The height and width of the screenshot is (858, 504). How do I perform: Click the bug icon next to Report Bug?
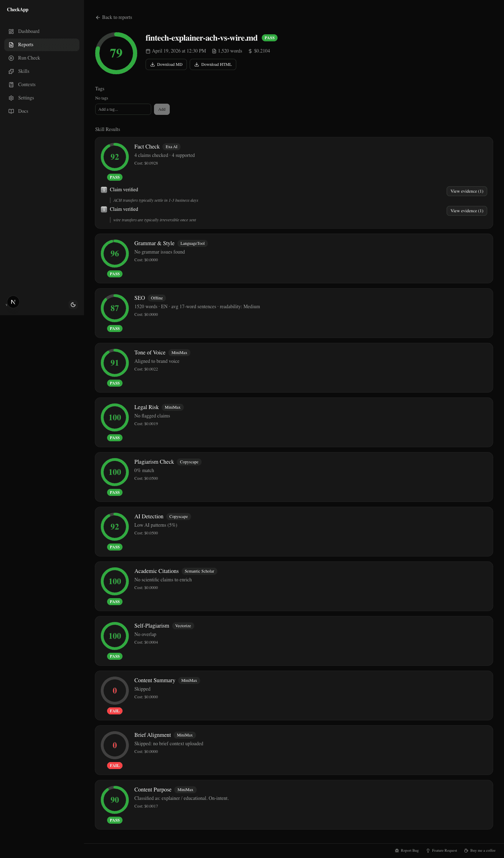point(397,850)
